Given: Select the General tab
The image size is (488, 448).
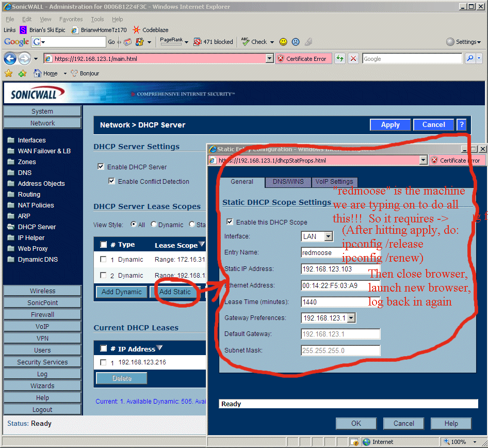Looking at the screenshot, I should tap(242, 182).
